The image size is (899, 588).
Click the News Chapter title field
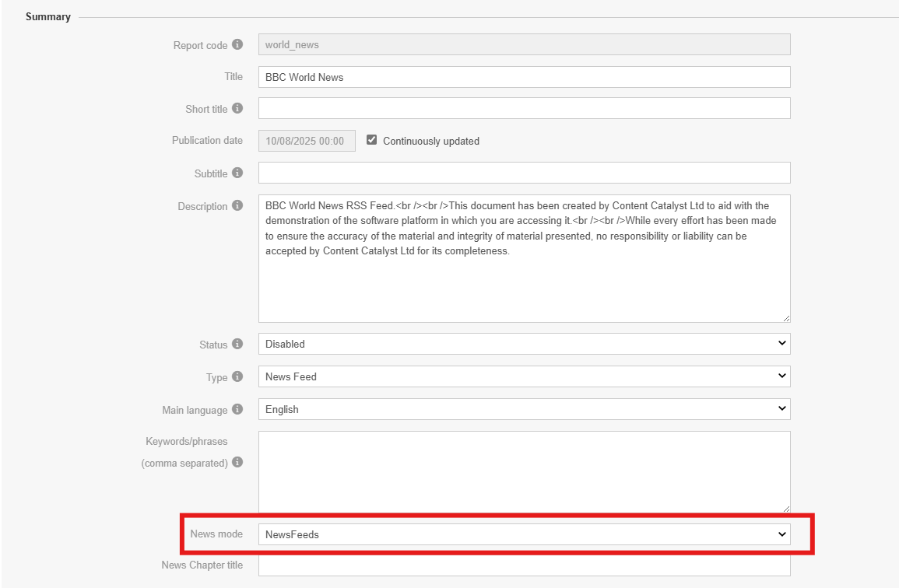click(524, 565)
